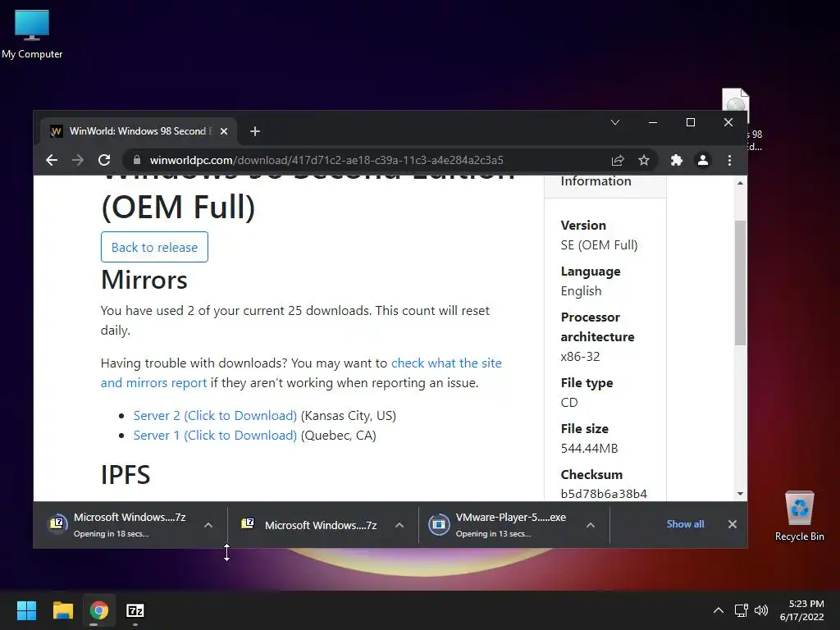Image resolution: width=840 pixels, height=630 pixels.
Task: Close the downloads shelf
Action: point(733,524)
